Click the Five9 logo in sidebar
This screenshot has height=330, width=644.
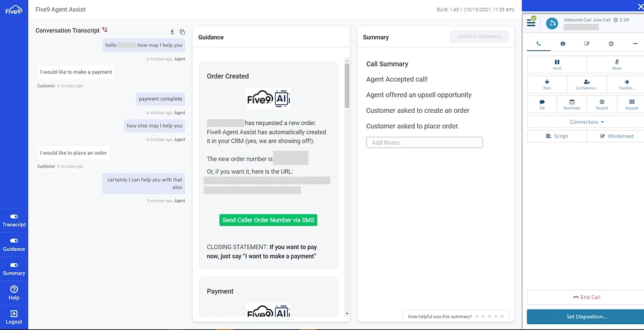[14, 11]
